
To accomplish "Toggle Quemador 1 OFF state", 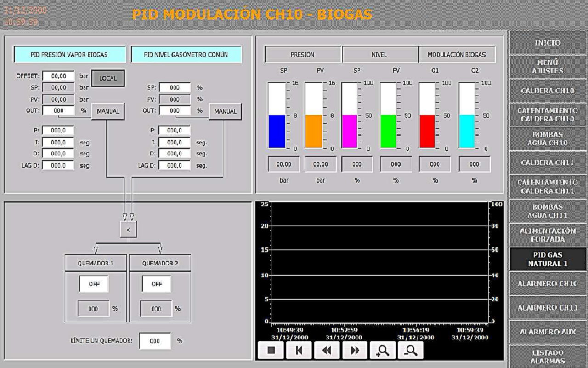I will pos(95,284).
